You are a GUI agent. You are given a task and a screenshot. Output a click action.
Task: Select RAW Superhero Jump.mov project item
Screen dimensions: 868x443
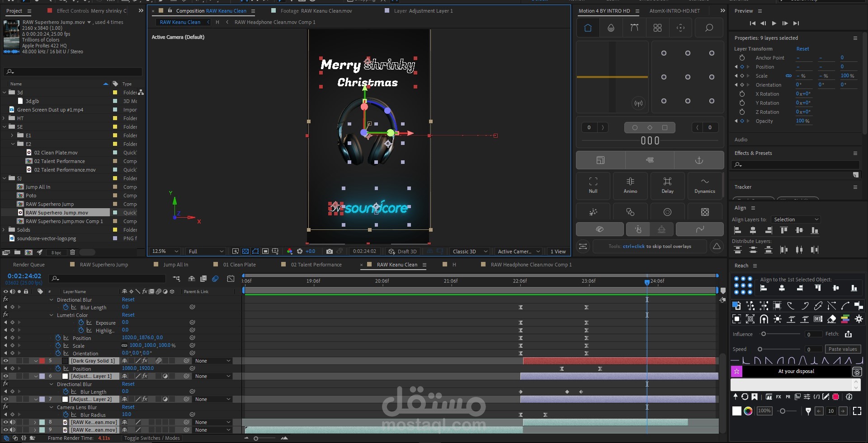pyautogui.click(x=57, y=213)
